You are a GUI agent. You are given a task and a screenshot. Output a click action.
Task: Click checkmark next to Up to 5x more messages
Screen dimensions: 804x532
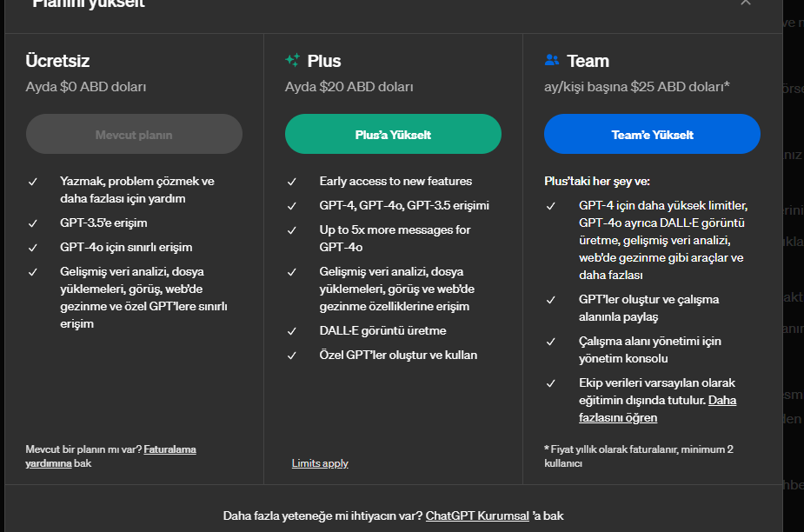pos(292,230)
